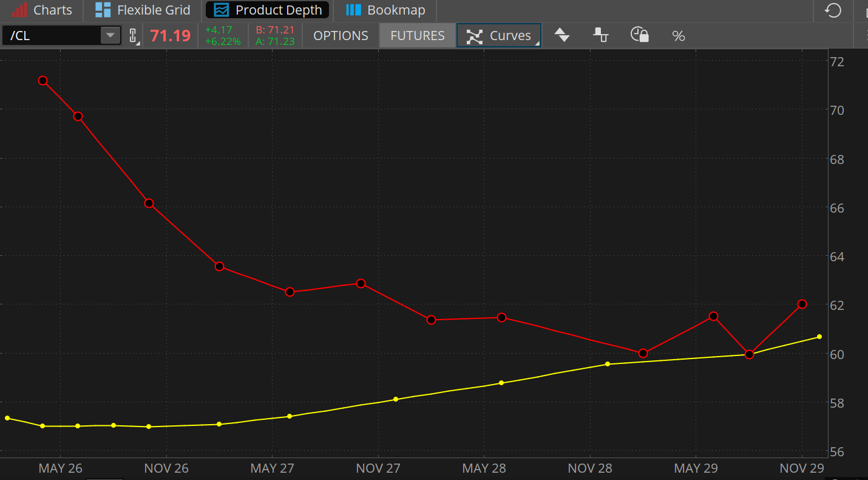Toggle the percent (%) display
Screen dimensions: 868x480
pyautogui.click(x=679, y=36)
